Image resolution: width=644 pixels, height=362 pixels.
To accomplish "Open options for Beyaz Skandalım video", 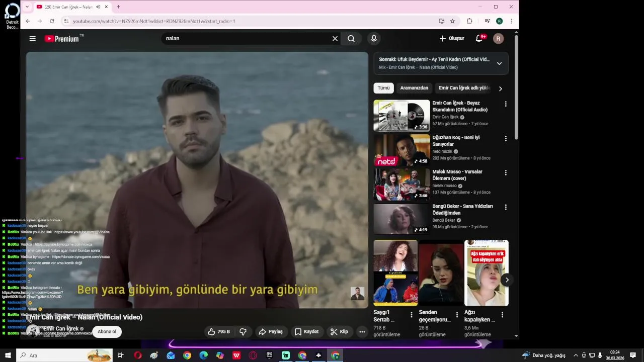I will 506,104.
